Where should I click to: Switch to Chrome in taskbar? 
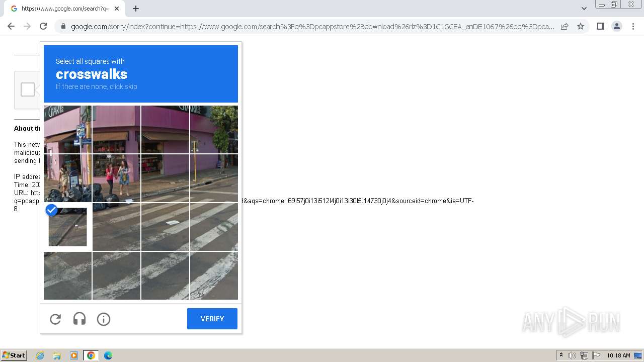point(91,355)
